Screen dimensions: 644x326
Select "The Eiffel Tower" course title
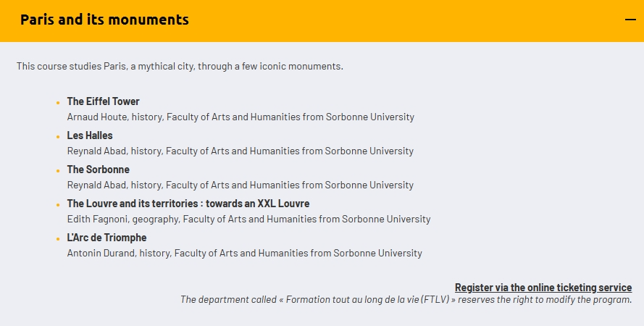click(103, 101)
